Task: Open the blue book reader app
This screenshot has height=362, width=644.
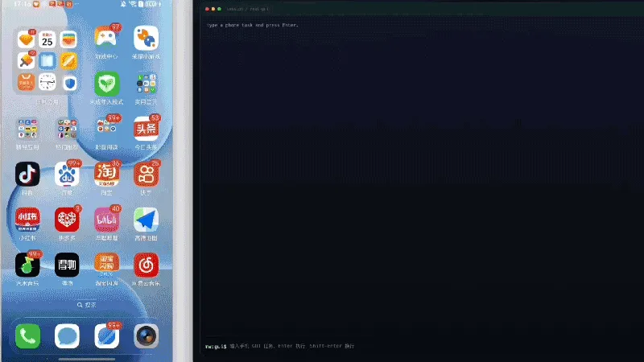Action: click(x=47, y=61)
